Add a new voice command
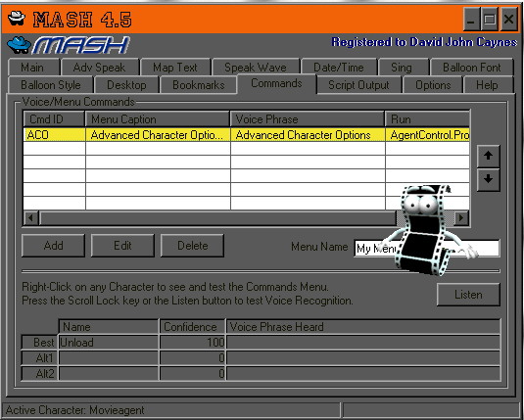This screenshot has width=524, height=420. coord(53,246)
